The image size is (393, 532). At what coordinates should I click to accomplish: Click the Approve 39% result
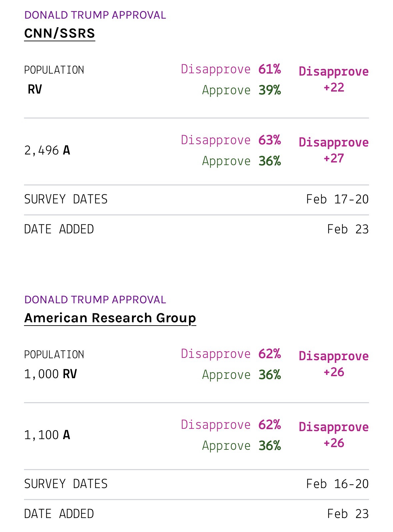point(241,90)
